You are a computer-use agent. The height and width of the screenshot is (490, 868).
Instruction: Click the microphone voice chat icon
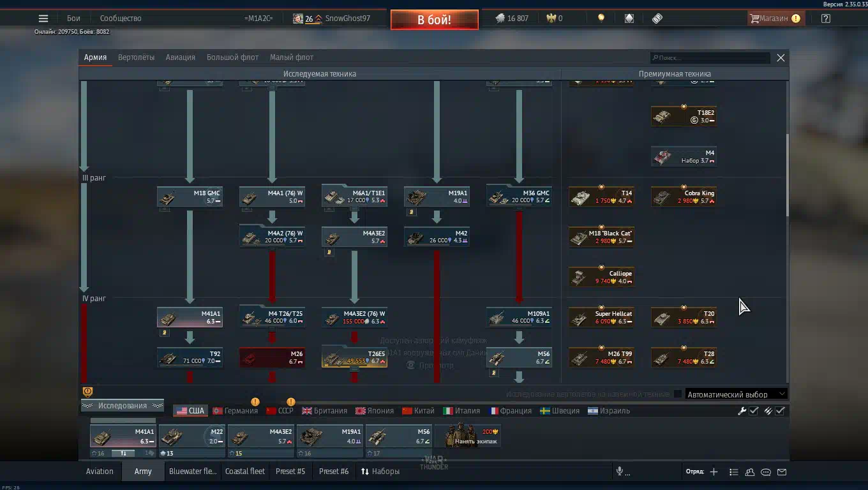pyautogui.click(x=619, y=471)
